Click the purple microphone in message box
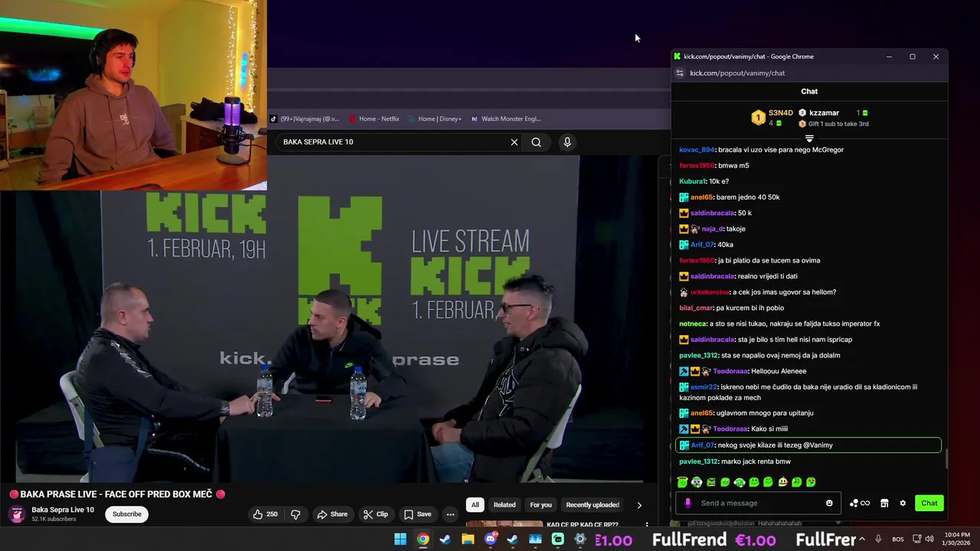This screenshot has height=551, width=980. (688, 503)
